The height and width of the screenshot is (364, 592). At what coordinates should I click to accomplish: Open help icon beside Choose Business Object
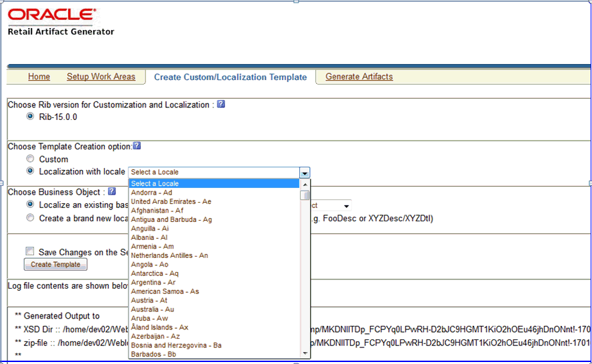coord(112,191)
